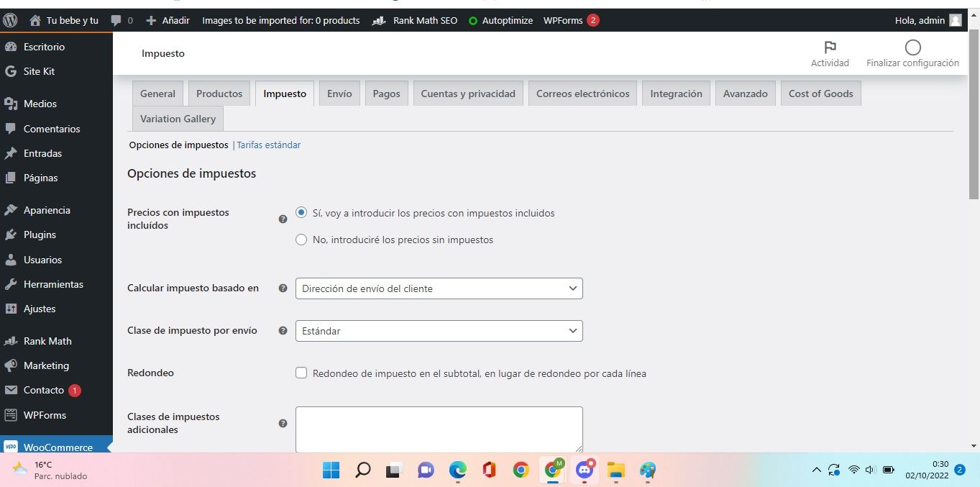The image size is (980, 487).
Task: Open comments bubble in admin bar
Action: click(x=122, y=20)
